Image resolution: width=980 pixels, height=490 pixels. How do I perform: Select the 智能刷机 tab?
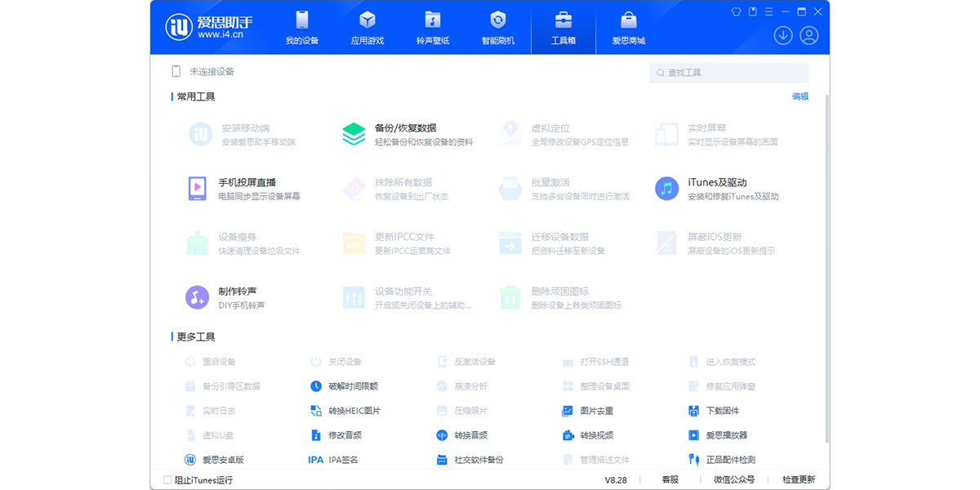498,28
